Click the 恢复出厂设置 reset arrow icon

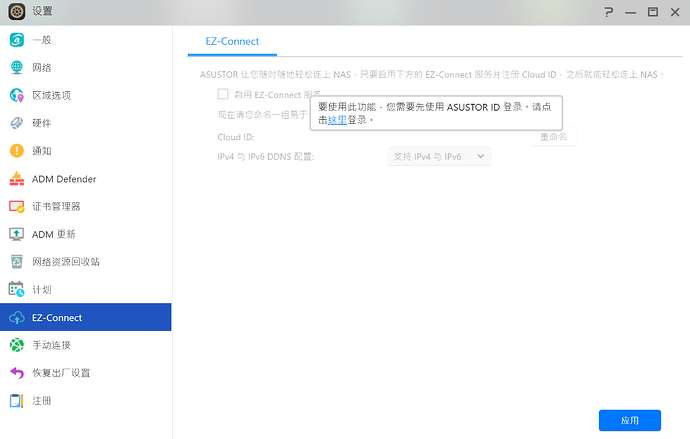16,373
